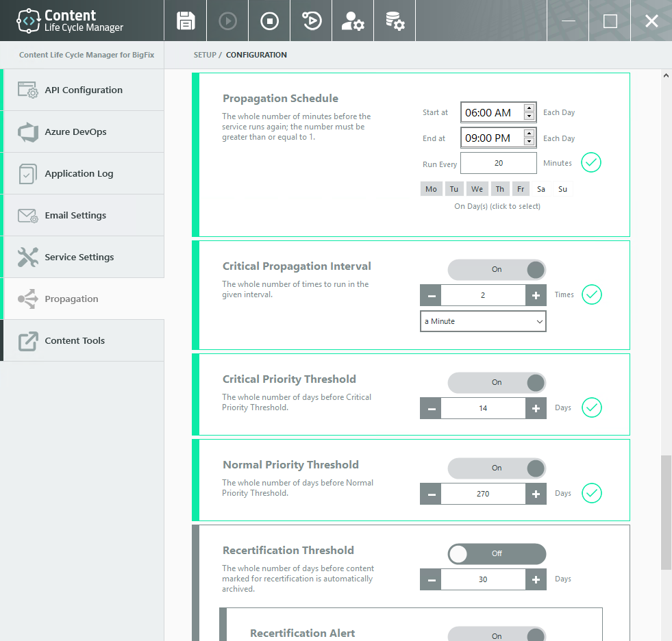Open the user settings toolbar icon

coord(353,21)
